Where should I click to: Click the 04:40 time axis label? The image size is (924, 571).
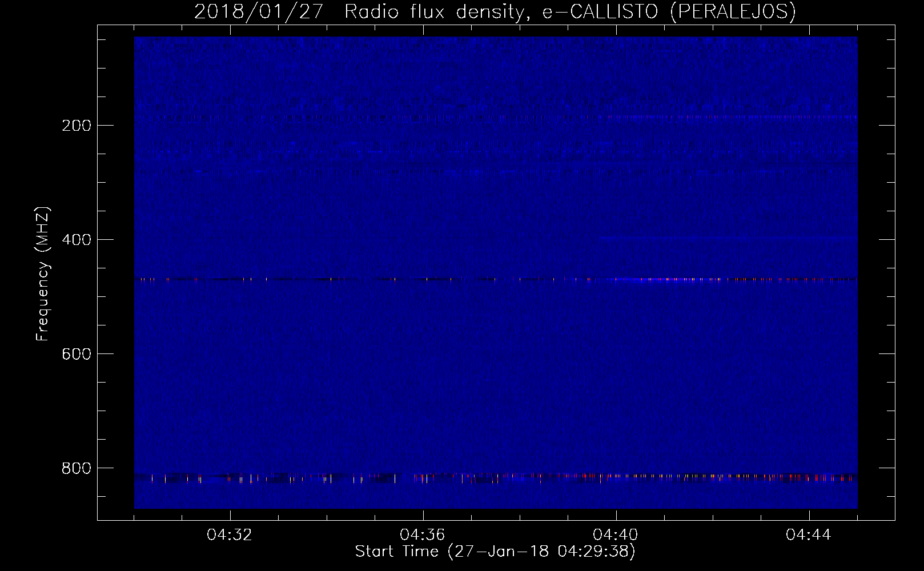coord(616,535)
